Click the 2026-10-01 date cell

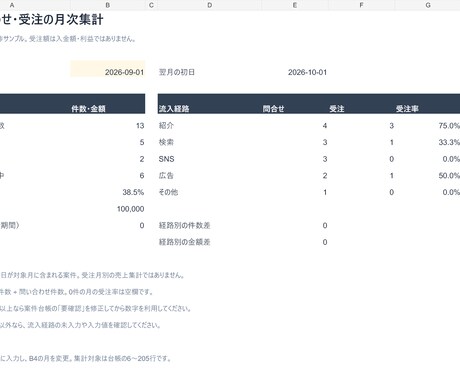pyautogui.click(x=307, y=72)
